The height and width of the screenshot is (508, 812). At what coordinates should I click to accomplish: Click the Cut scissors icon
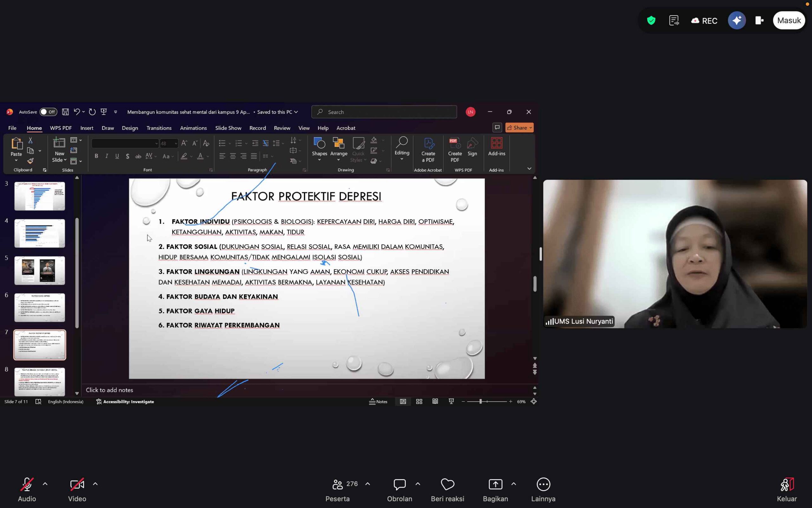click(30, 140)
